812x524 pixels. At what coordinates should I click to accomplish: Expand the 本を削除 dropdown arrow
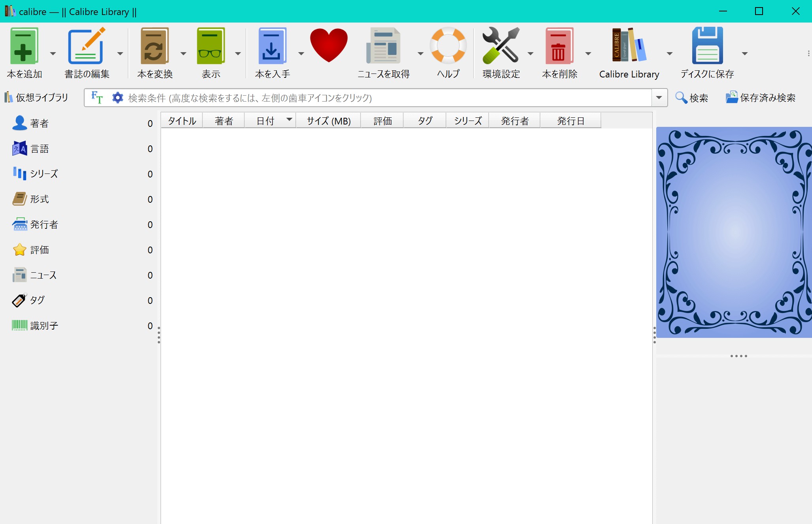click(x=588, y=53)
